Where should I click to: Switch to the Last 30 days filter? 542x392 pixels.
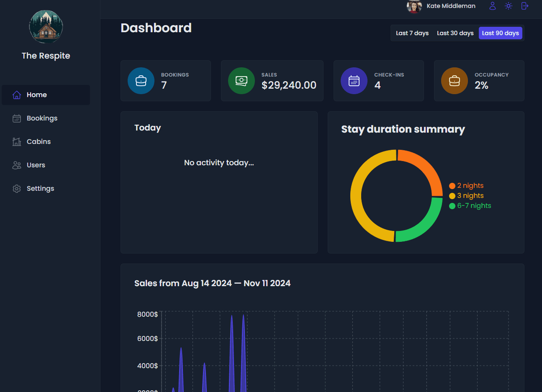[455, 33]
